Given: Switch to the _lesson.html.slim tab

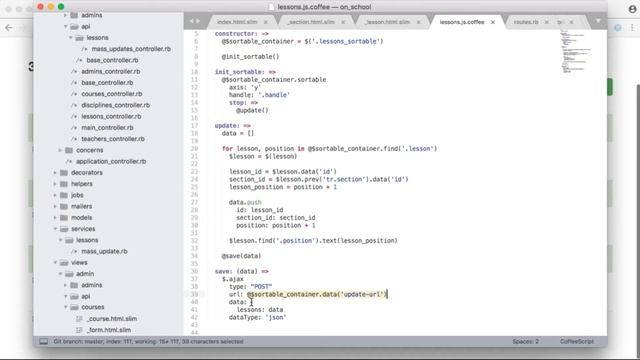Looking at the screenshot, I should click(x=387, y=22).
